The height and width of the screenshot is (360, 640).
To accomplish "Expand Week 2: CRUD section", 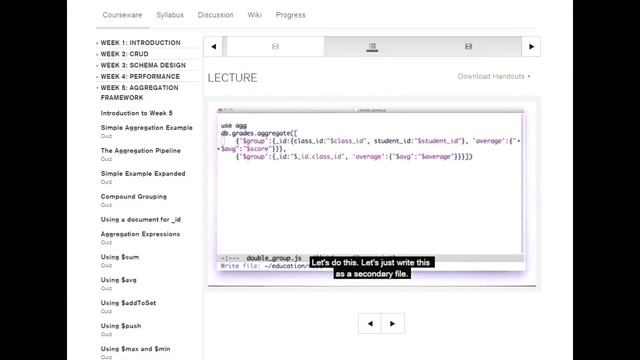I will click(124, 54).
